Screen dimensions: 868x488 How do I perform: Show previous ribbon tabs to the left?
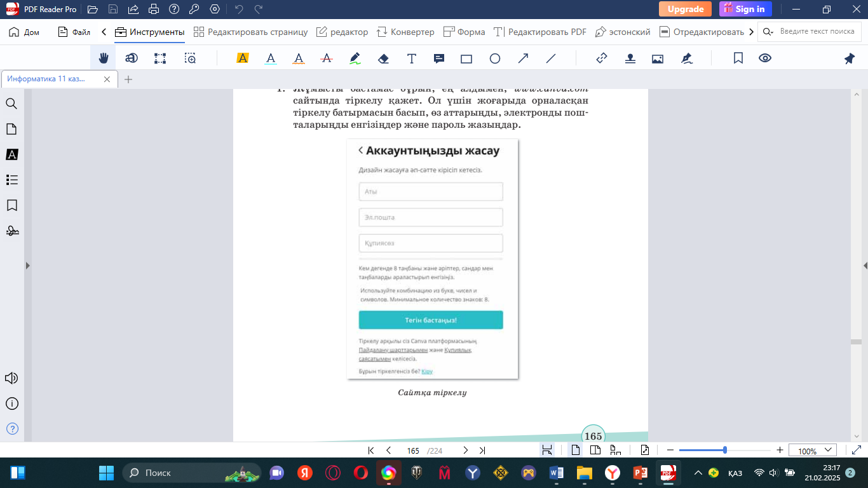(x=104, y=32)
